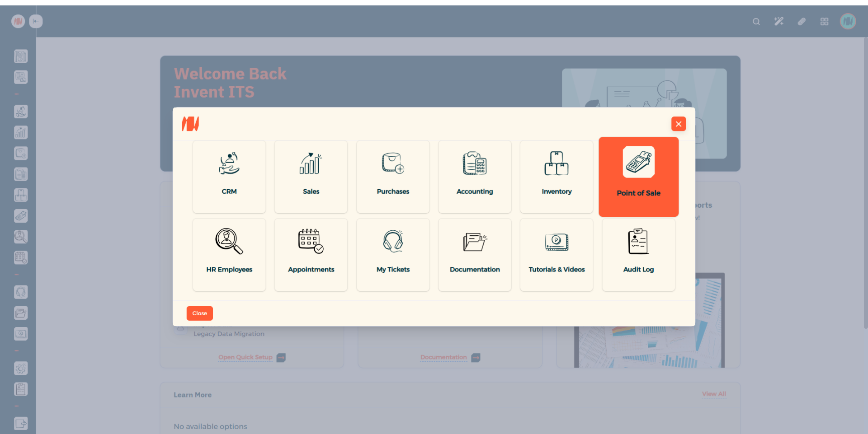Image resolution: width=868 pixels, height=434 pixels.
Task: Click the magic wand icon in the header
Action: (x=778, y=22)
